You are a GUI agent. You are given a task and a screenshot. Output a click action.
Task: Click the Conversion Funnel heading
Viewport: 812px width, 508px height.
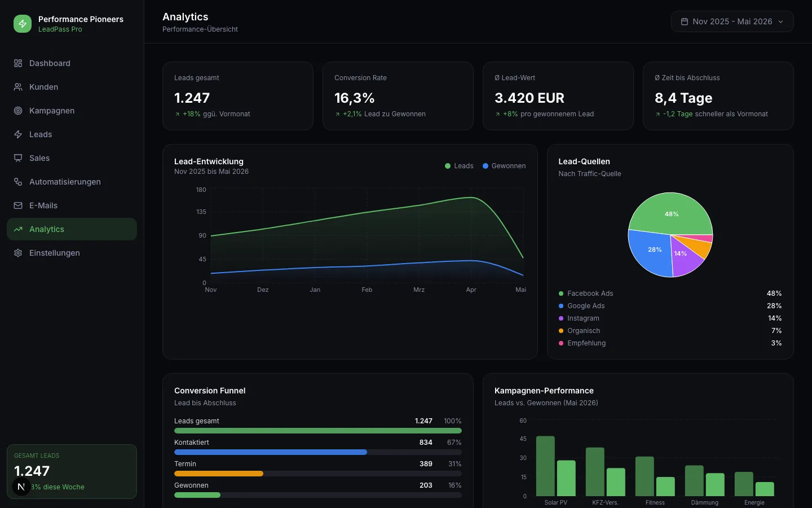click(210, 391)
